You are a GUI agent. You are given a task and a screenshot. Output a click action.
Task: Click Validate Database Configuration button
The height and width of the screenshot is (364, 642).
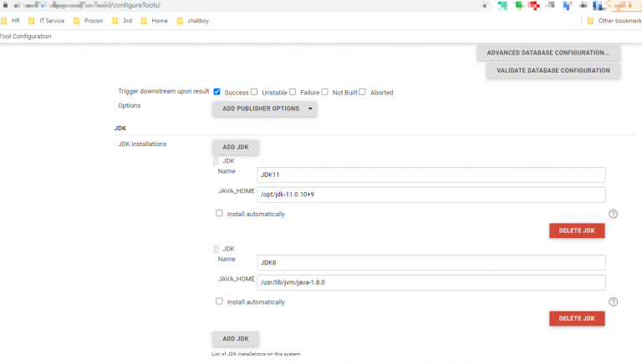coord(553,71)
